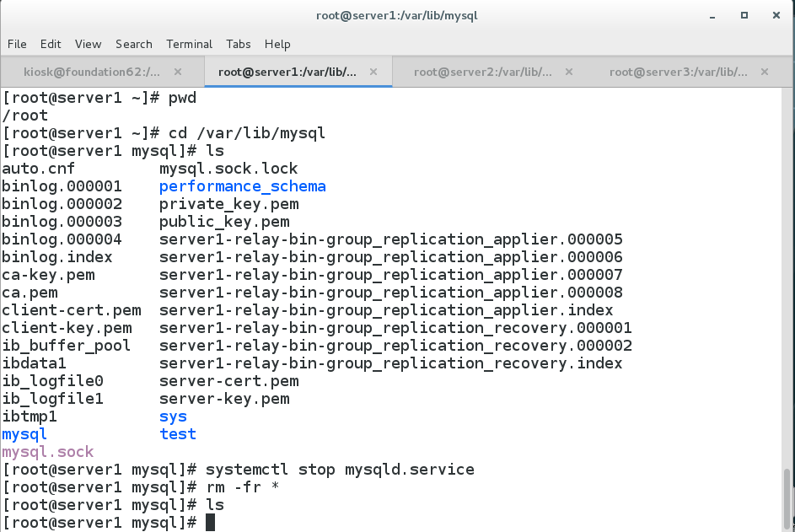Close the root@server3 tab

(x=765, y=72)
